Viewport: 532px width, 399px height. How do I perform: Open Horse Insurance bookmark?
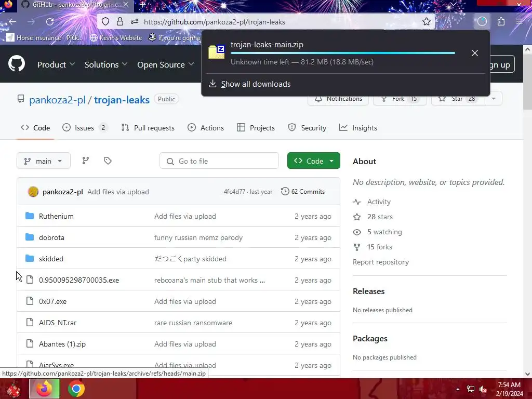click(45, 37)
